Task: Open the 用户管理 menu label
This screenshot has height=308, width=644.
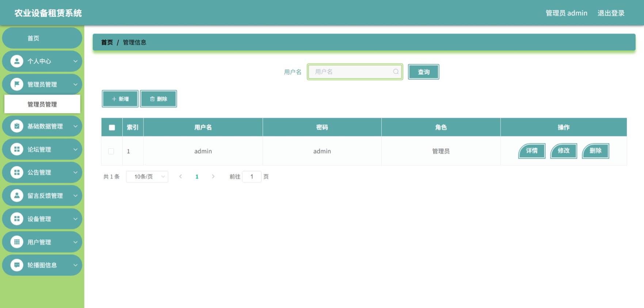Action: click(x=39, y=242)
